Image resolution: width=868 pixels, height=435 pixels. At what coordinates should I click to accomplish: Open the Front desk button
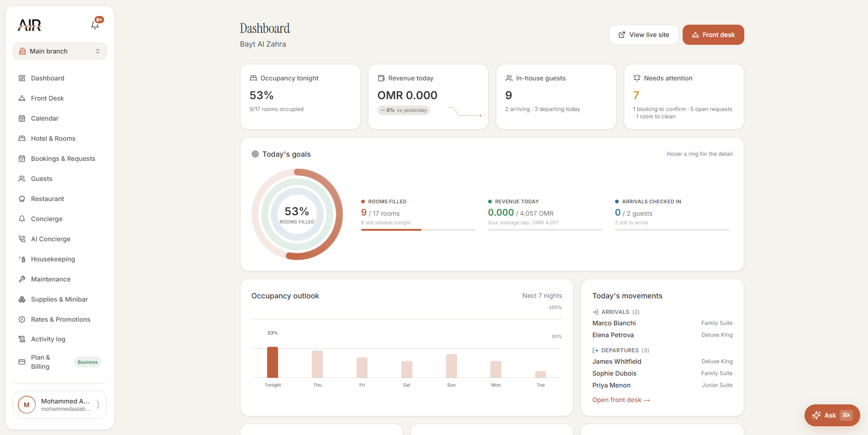713,35
